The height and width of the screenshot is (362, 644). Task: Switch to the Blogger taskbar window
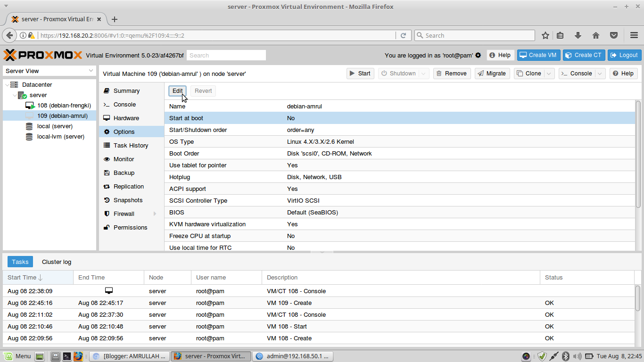[x=129, y=356]
